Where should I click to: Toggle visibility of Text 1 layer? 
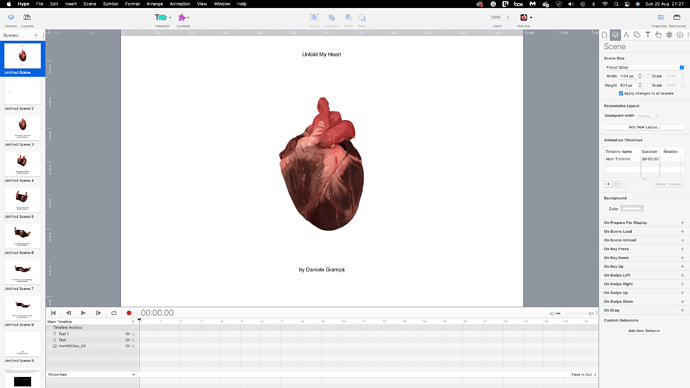coord(128,334)
